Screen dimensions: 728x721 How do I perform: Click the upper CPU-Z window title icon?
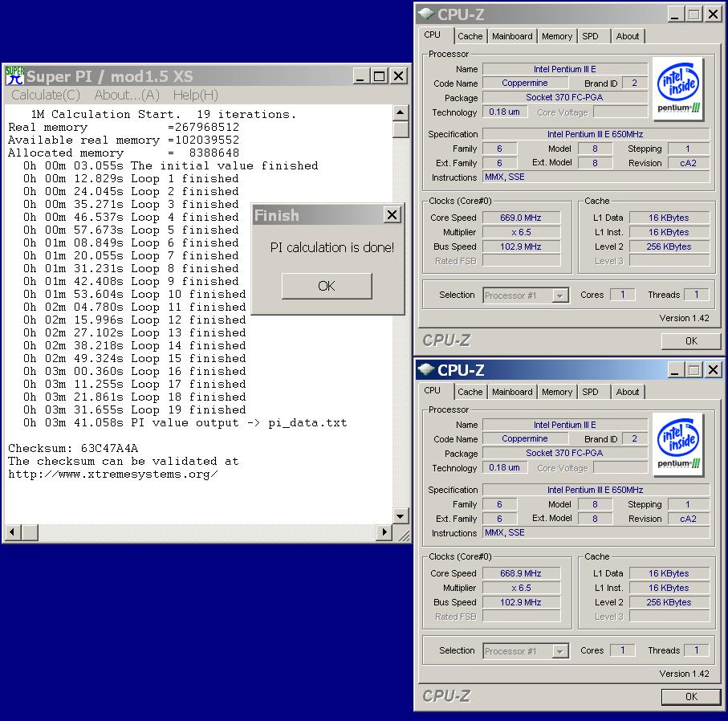click(x=425, y=14)
